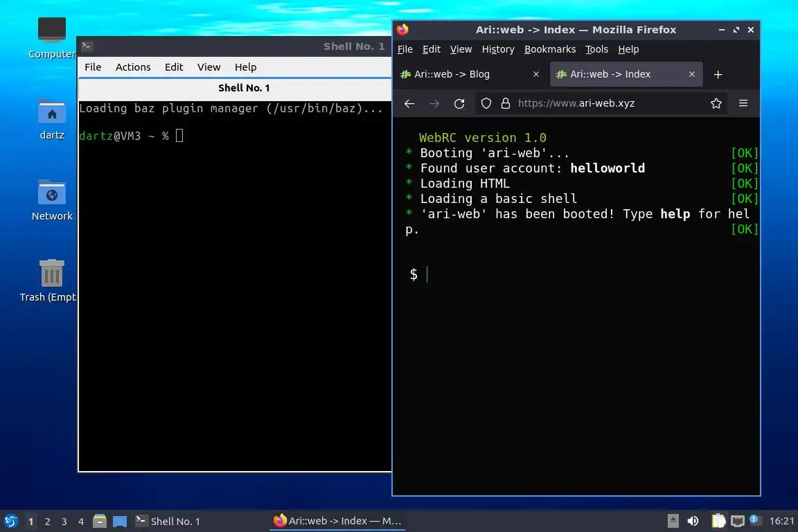Open a new Firefox tab with plus button
Screen dimensions: 798x532
[718, 75]
